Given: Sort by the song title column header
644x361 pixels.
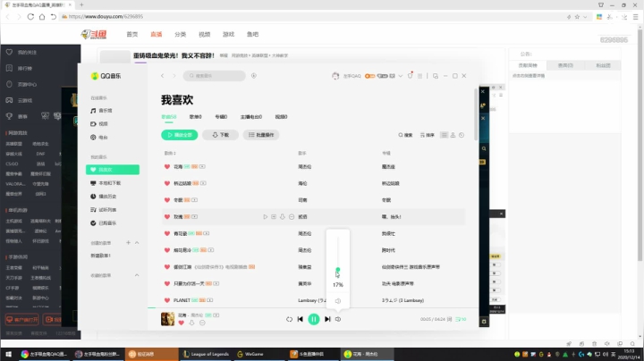Looking at the screenshot, I should click(170, 153).
